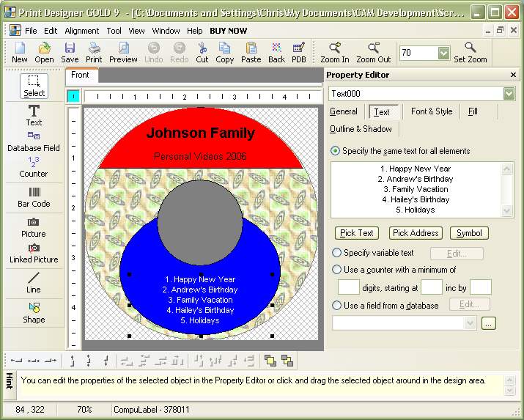Click the Pick Text button

(357, 233)
